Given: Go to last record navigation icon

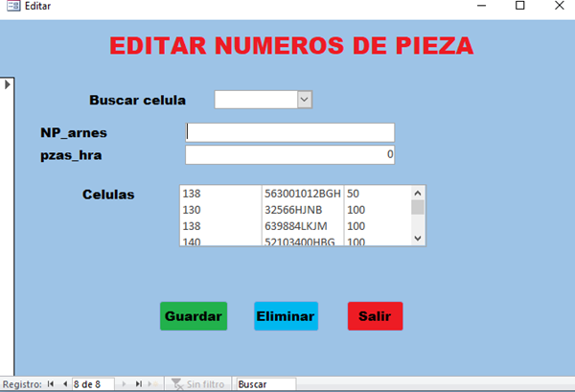Looking at the screenshot, I should click(138, 384).
